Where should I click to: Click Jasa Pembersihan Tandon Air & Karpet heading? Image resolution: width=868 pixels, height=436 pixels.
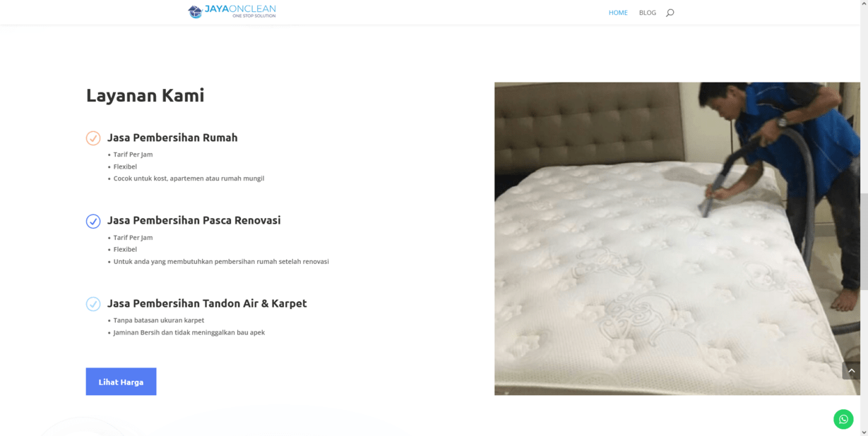(x=207, y=303)
